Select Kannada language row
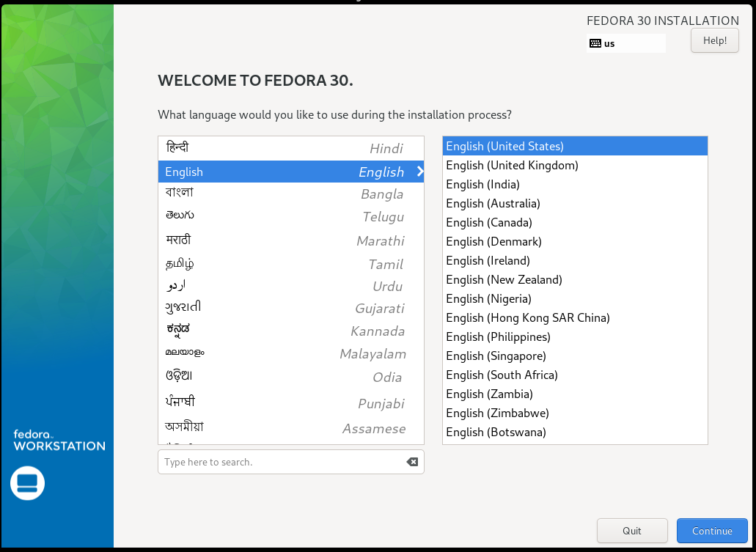756x552 pixels. tap(290, 331)
